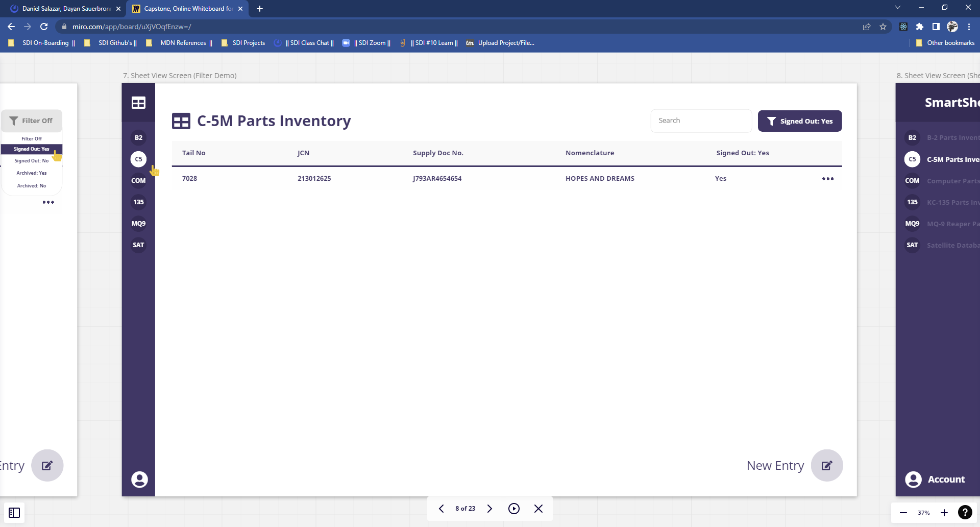Select Filter Off option in list
Viewport: 980px width, 527px height.
tap(32, 138)
